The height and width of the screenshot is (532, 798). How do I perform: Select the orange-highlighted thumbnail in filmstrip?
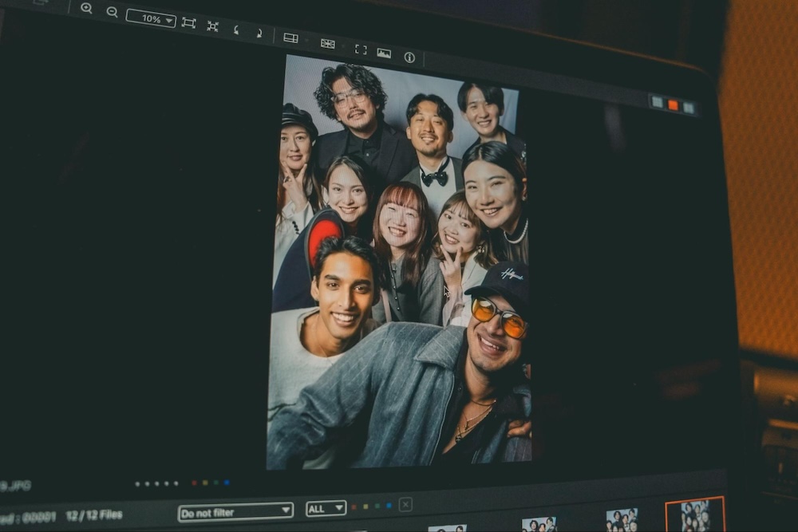[x=695, y=514]
